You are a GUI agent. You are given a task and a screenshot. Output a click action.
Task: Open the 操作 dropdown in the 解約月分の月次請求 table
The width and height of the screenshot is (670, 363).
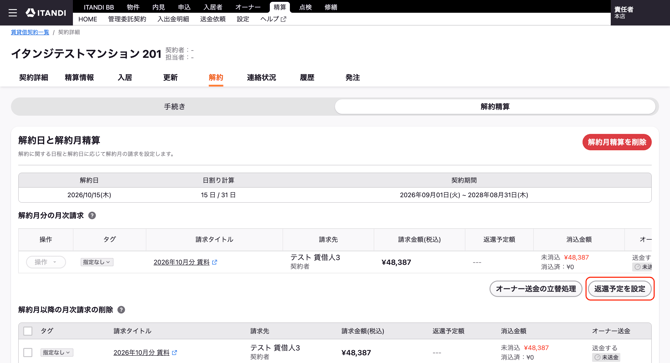coord(46,262)
